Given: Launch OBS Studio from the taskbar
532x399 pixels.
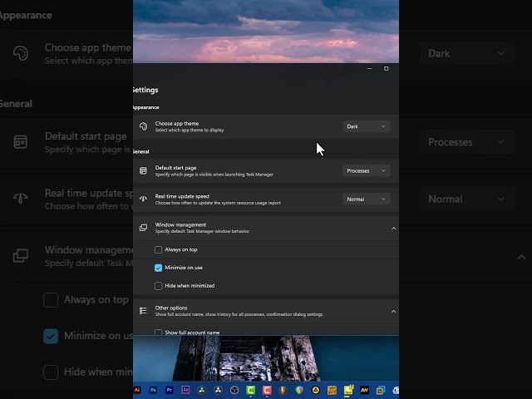Looking at the screenshot, I should click(234, 390).
